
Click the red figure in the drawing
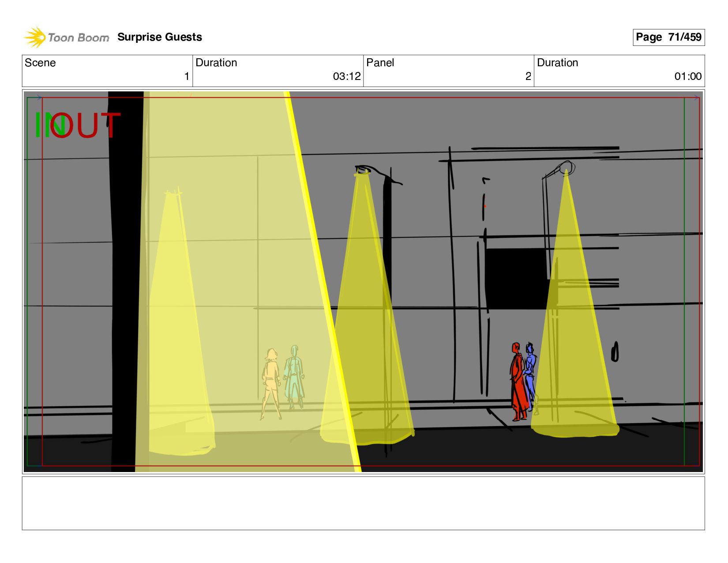tap(519, 382)
